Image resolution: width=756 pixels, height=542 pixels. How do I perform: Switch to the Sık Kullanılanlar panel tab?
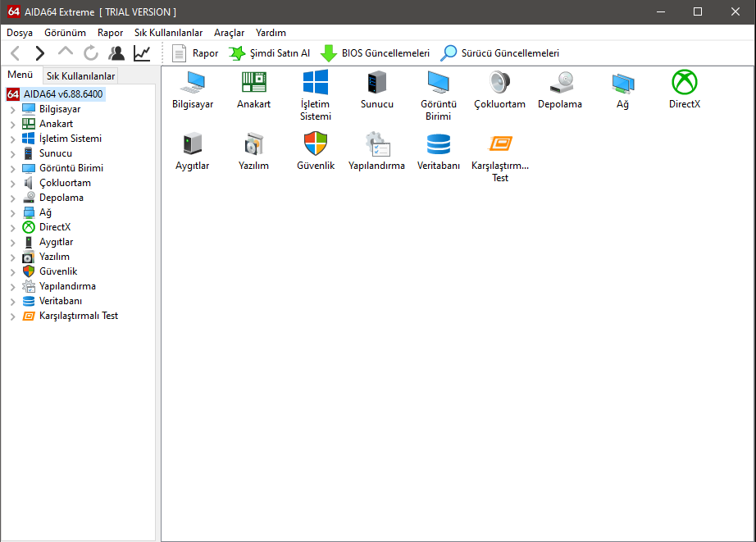click(x=80, y=76)
